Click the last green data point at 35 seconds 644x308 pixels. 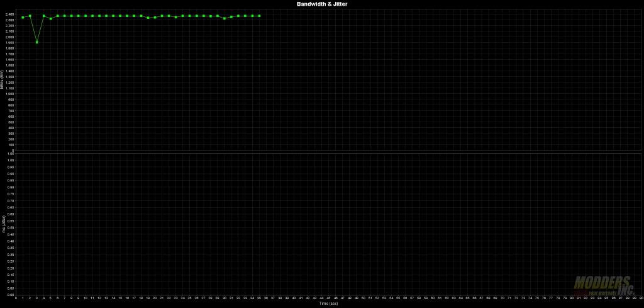(259, 16)
